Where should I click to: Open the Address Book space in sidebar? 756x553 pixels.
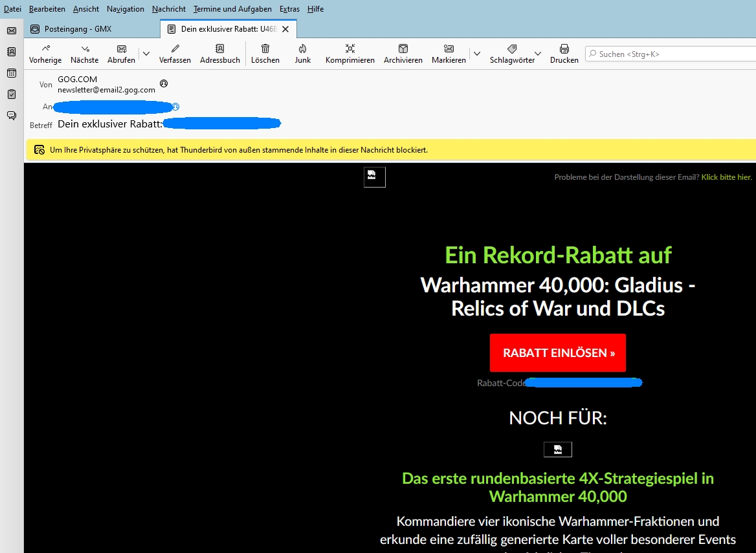pos(12,52)
